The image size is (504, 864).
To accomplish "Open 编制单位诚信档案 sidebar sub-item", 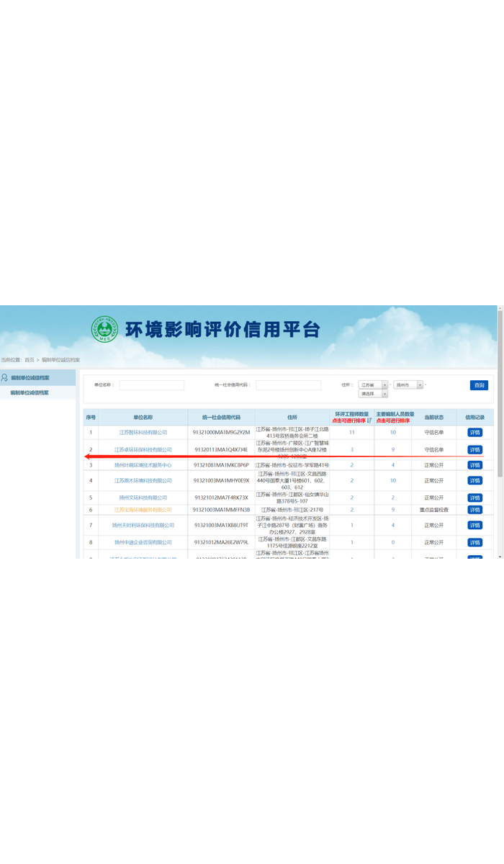I will tap(30, 392).
